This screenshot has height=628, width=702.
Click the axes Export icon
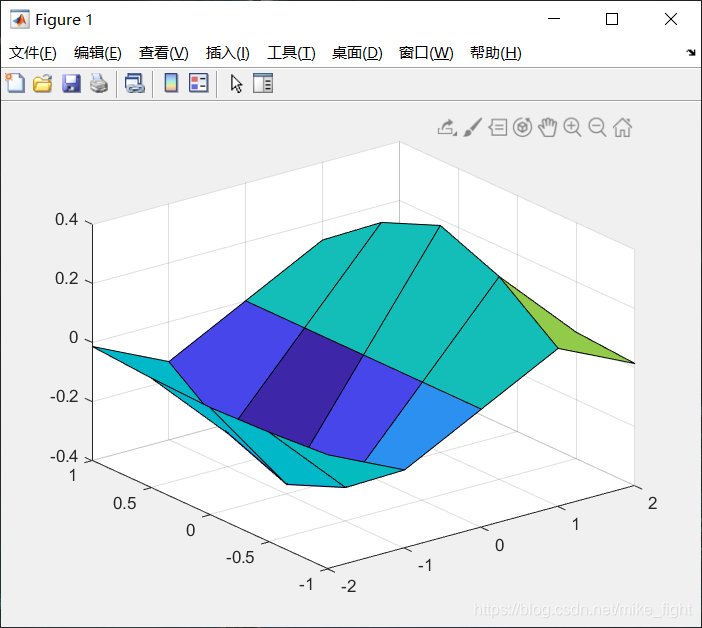pyautogui.click(x=447, y=128)
